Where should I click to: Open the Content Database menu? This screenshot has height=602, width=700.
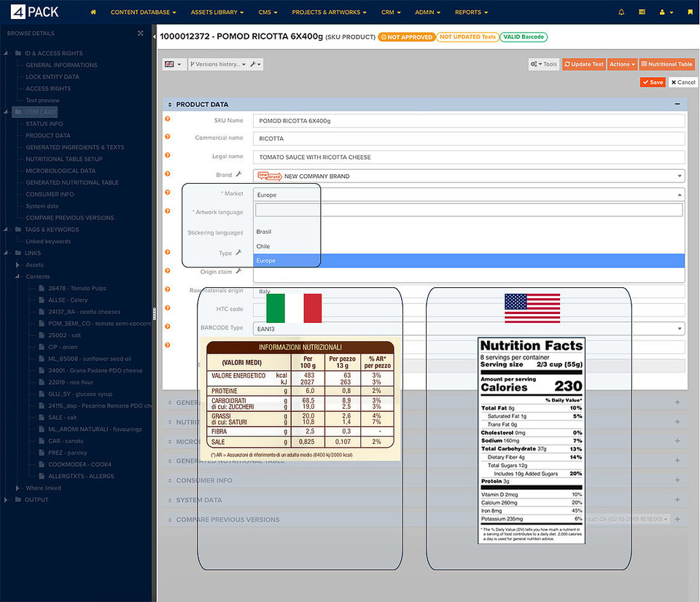click(x=144, y=12)
